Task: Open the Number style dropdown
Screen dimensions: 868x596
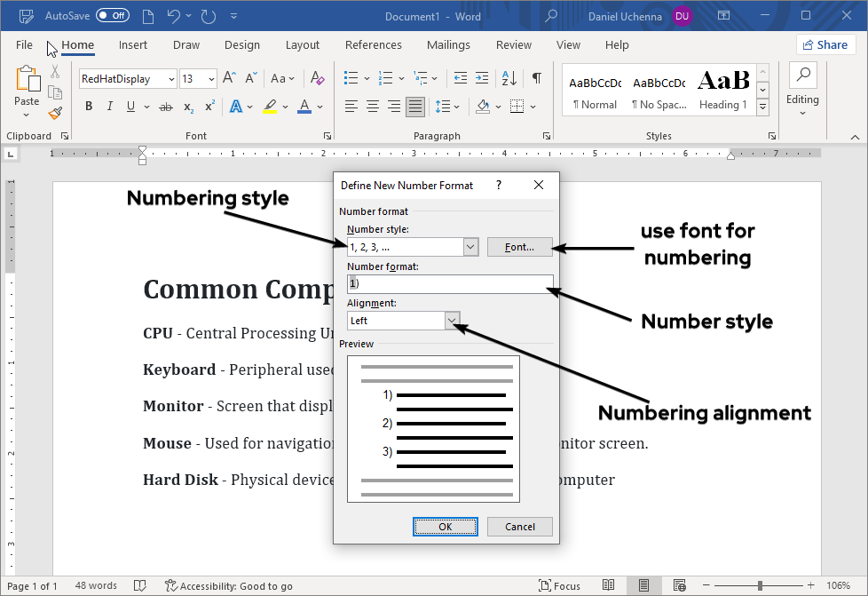Action: click(470, 247)
